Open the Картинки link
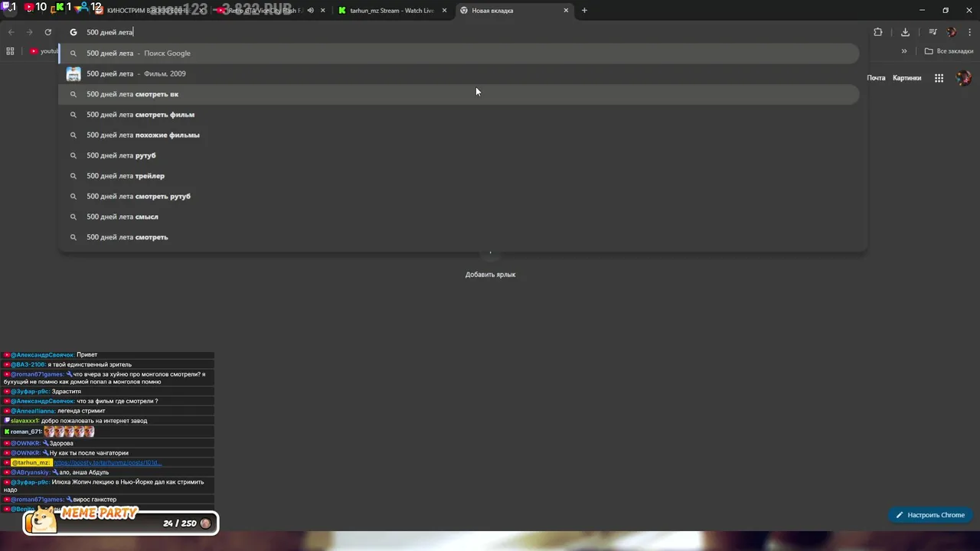 (x=906, y=78)
